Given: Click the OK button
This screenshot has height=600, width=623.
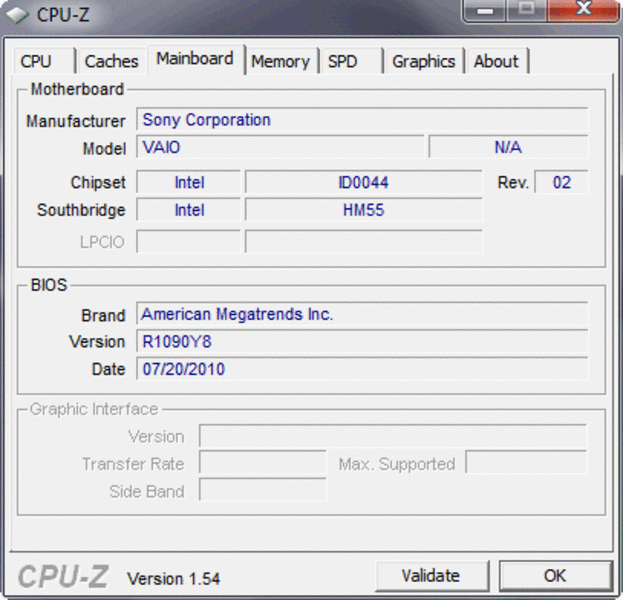Looking at the screenshot, I should point(555,575).
